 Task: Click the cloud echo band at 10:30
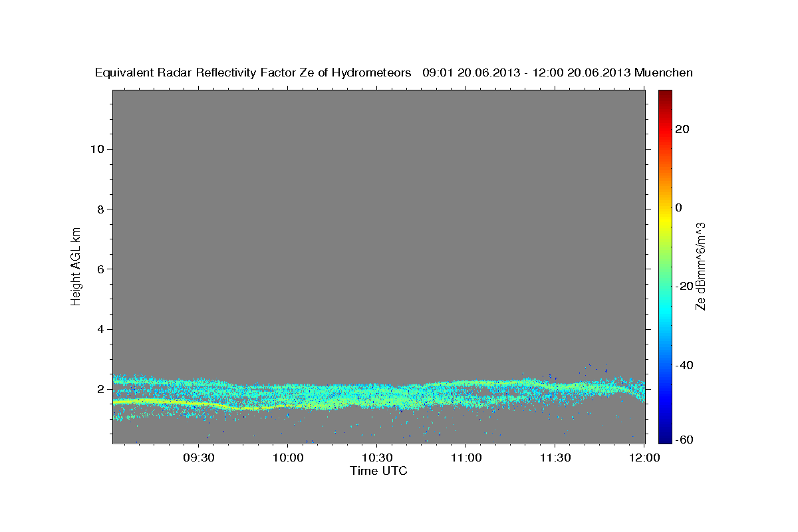pos(376,396)
